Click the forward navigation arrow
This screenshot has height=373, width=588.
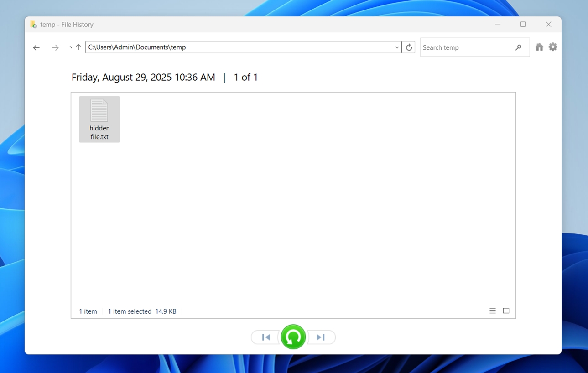point(55,47)
